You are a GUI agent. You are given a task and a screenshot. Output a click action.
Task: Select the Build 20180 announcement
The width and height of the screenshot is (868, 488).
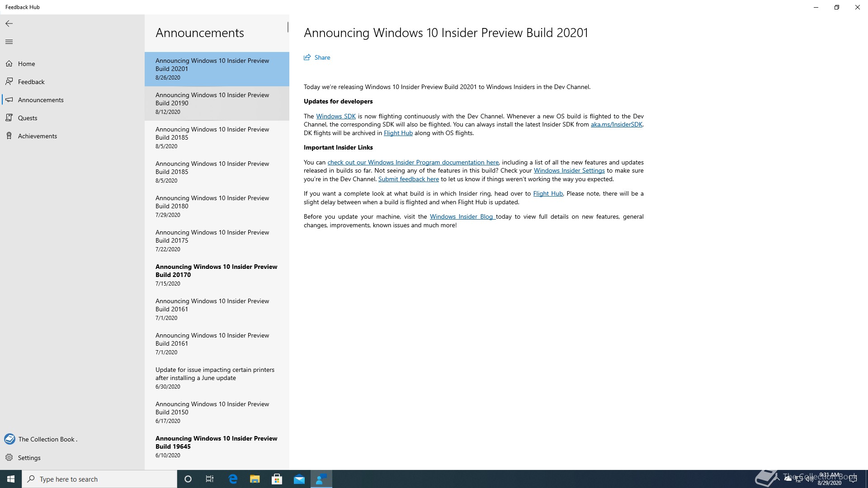[x=217, y=206]
